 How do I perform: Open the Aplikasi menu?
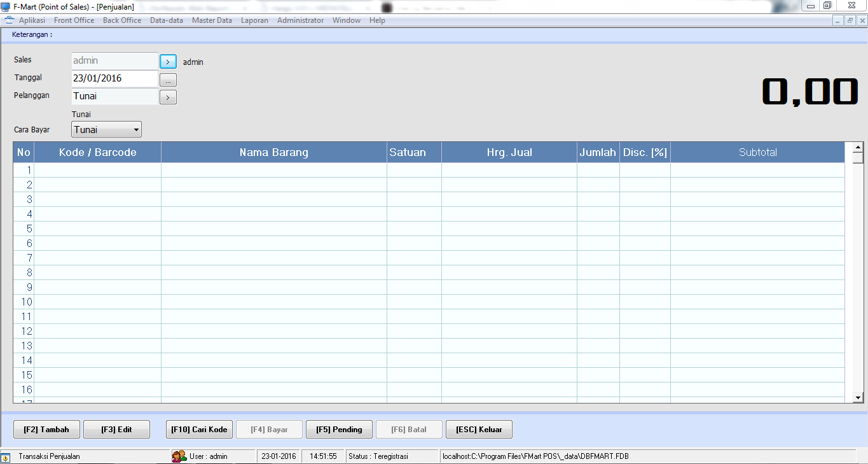click(x=32, y=20)
